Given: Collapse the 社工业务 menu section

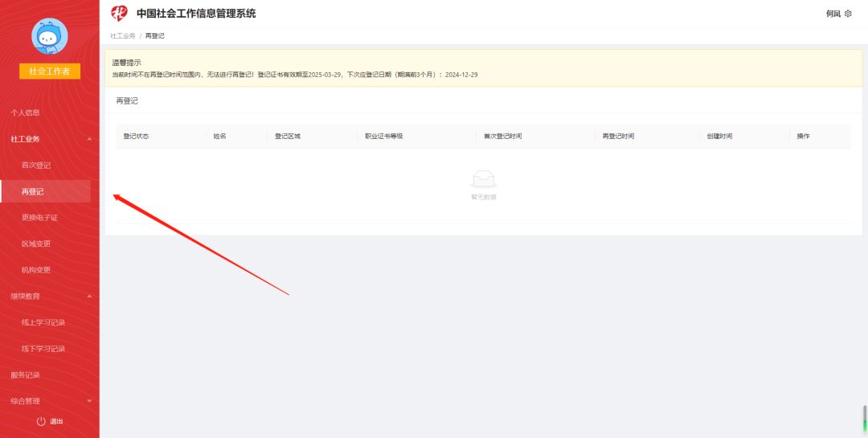Looking at the screenshot, I should tap(89, 139).
